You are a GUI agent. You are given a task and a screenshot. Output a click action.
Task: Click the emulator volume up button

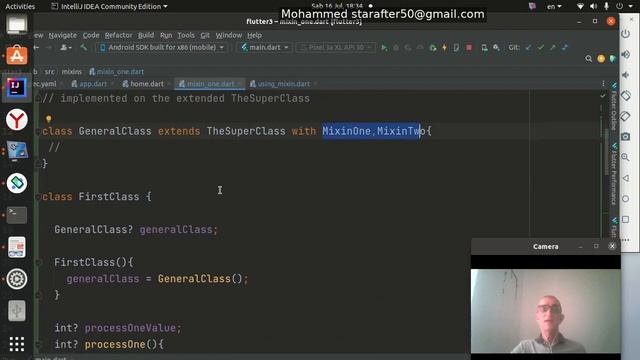[625, 54]
